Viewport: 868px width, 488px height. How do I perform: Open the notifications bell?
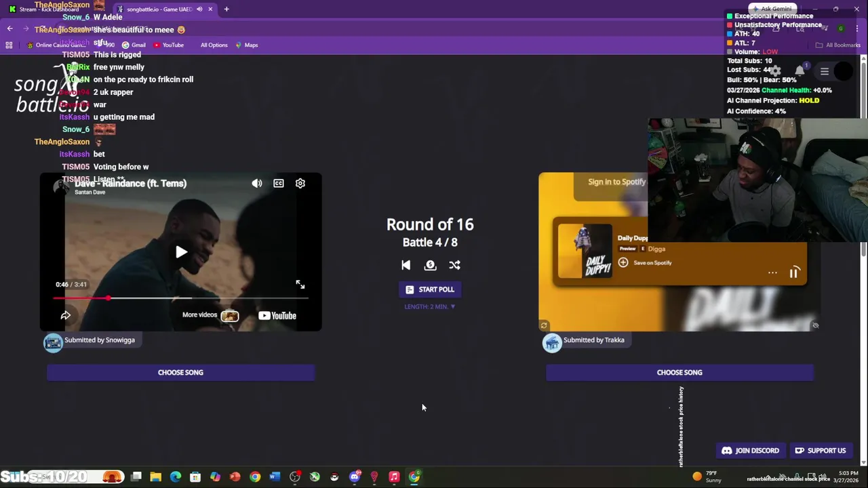click(x=800, y=71)
